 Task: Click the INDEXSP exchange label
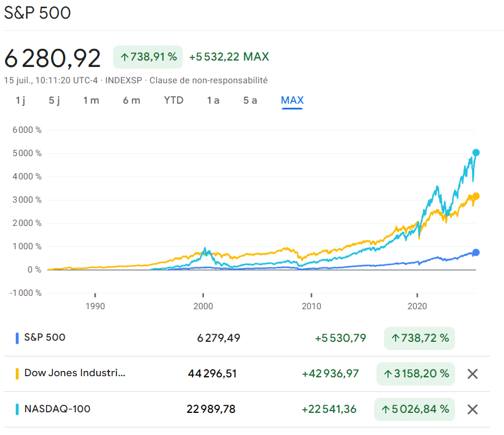tap(124, 80)
